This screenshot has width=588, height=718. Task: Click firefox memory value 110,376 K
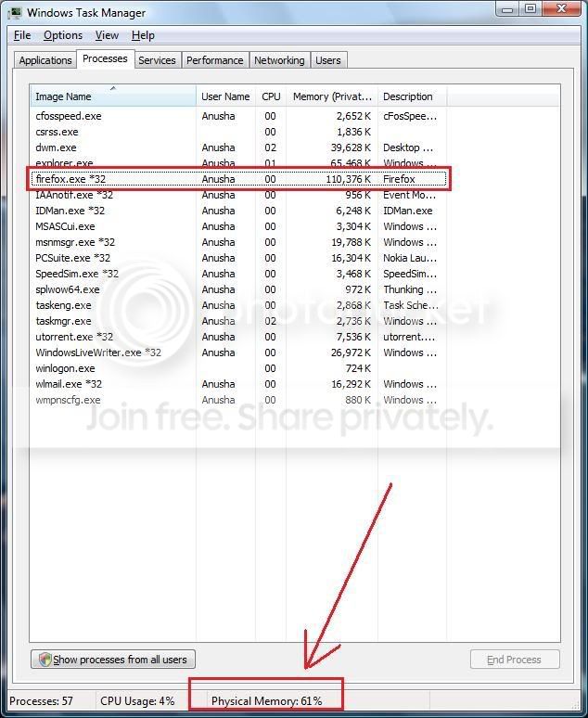tap(348, 179)
